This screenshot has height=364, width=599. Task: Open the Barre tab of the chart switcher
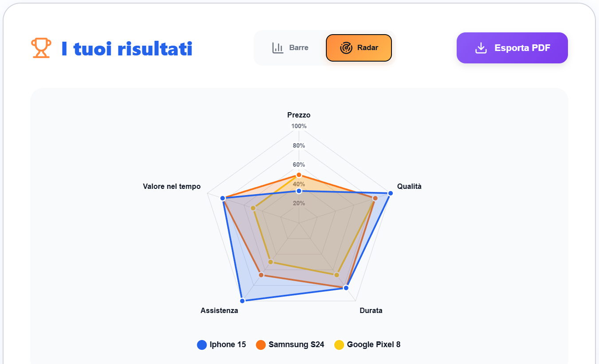(x=290, y=47)
